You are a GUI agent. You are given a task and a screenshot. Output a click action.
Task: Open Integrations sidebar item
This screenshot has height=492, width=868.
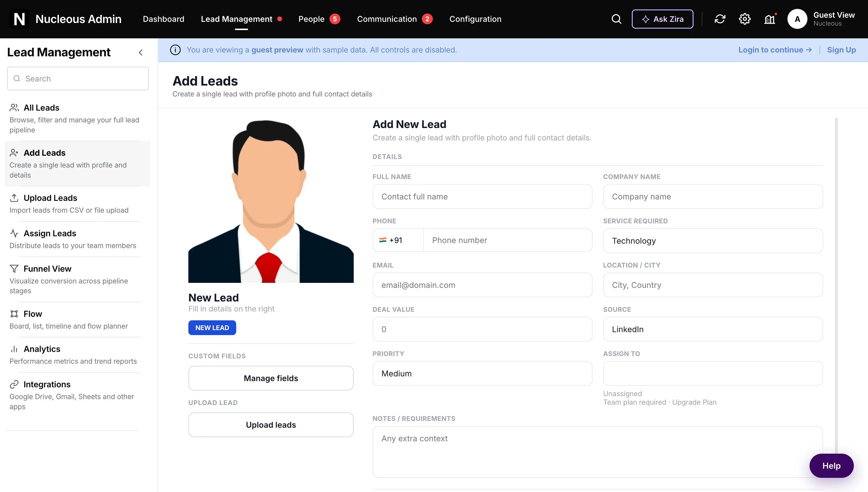(77, 395)
